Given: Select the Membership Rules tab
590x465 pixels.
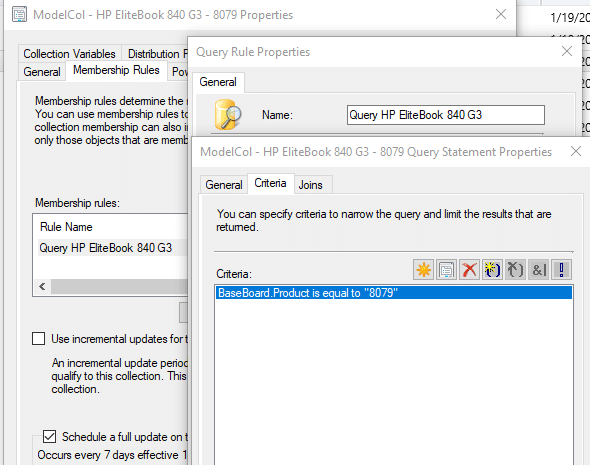Looking at the screenshot, I should pos(116,70).
